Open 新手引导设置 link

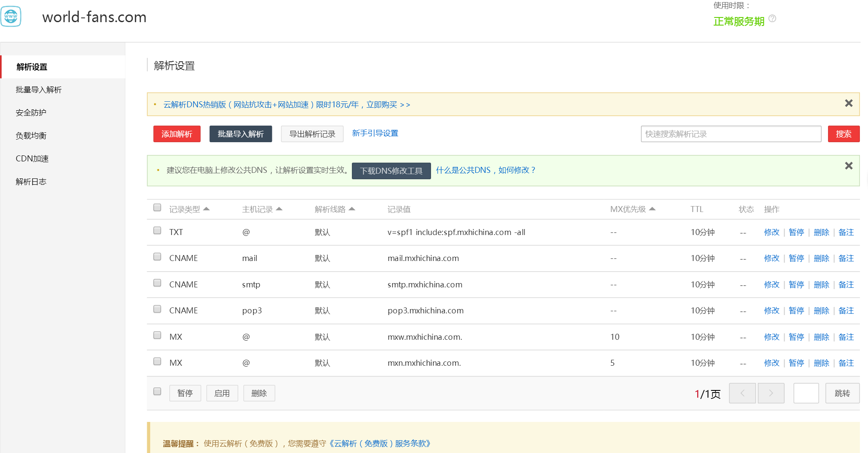[x=375, y=133]
